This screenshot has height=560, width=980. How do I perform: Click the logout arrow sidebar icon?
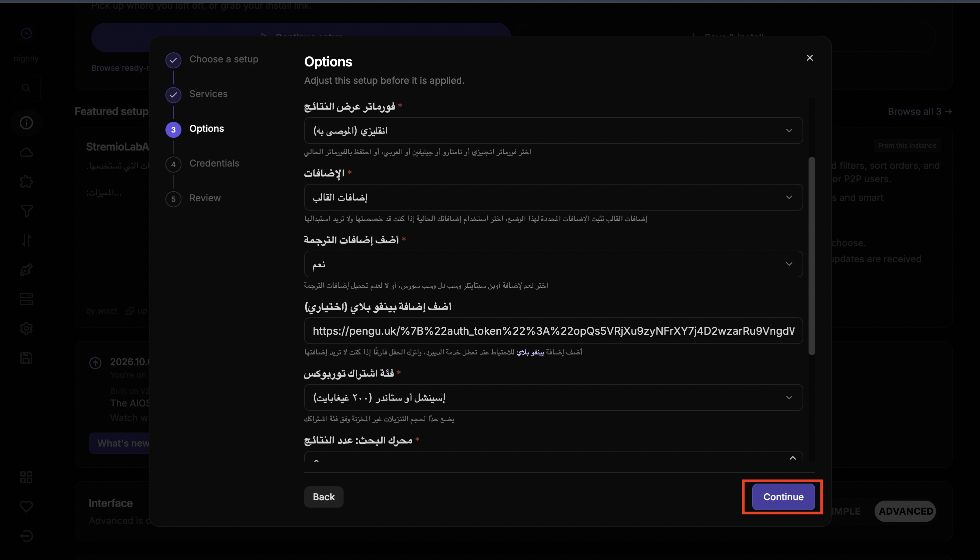point(26,536)
